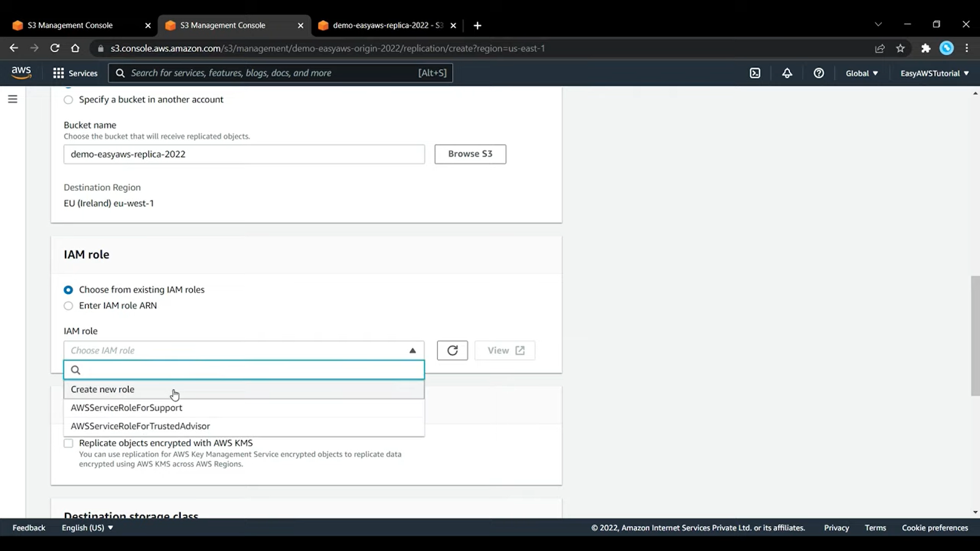Screen dimensions: 980x551
Task: Click the Browse S3 button
Action: click(470, 154)
